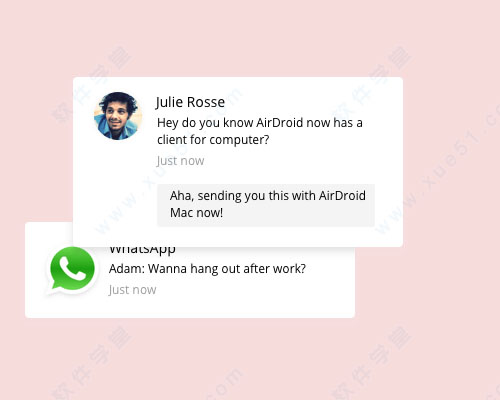Click the 'Aha, sending you this' reply field
Screen dimensions: 500x400
[266, 205]
